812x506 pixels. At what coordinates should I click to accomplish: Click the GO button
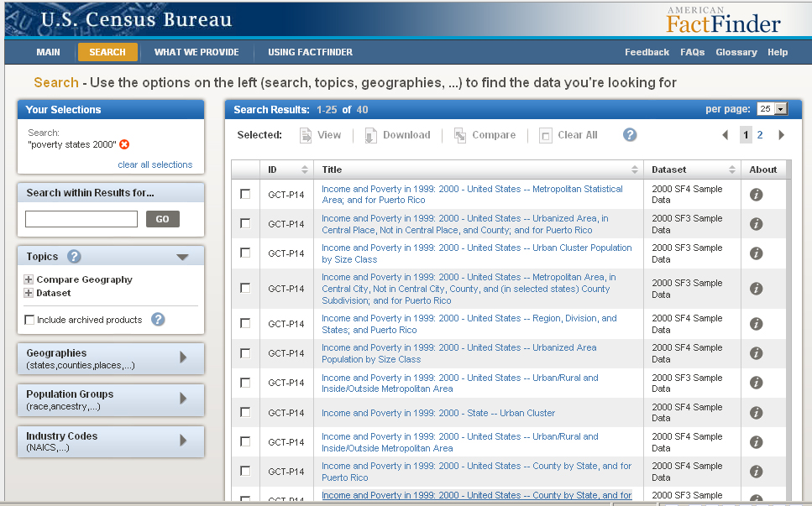(x=163, y=219)
